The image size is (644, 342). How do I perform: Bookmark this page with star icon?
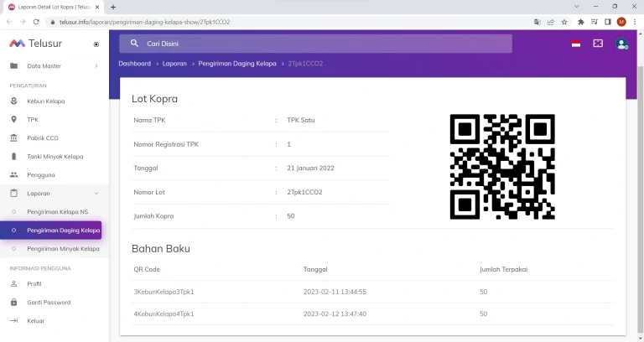tap(564, 22)
